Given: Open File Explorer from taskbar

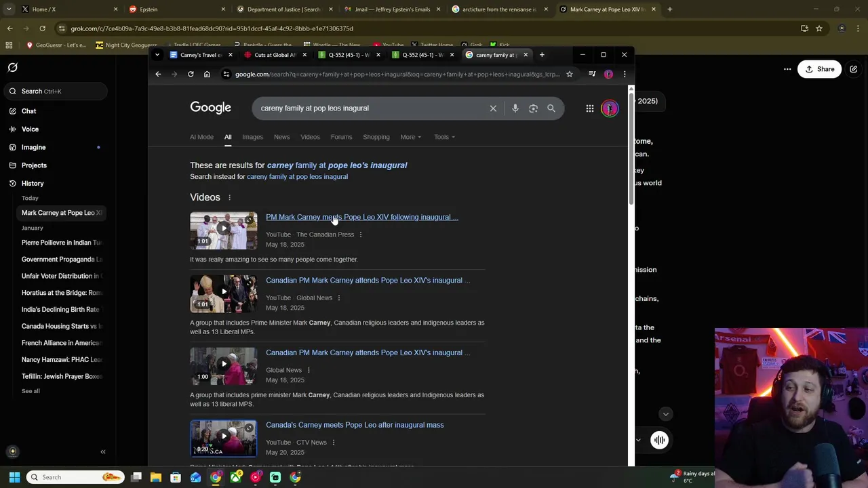Looking at the screenshot, I should (x=156, y=477).
